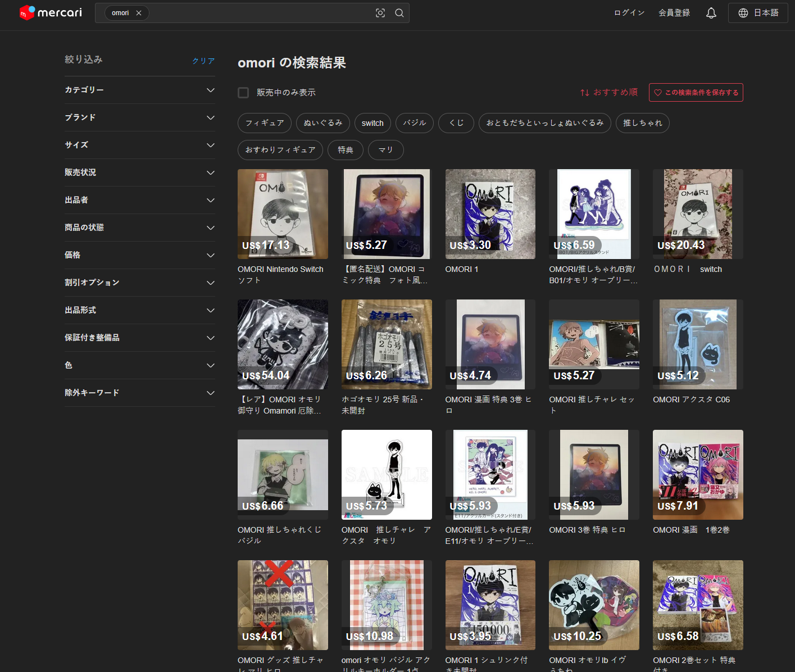Select the ぬいぐるみ keyword chip

[x=323, y=123]
